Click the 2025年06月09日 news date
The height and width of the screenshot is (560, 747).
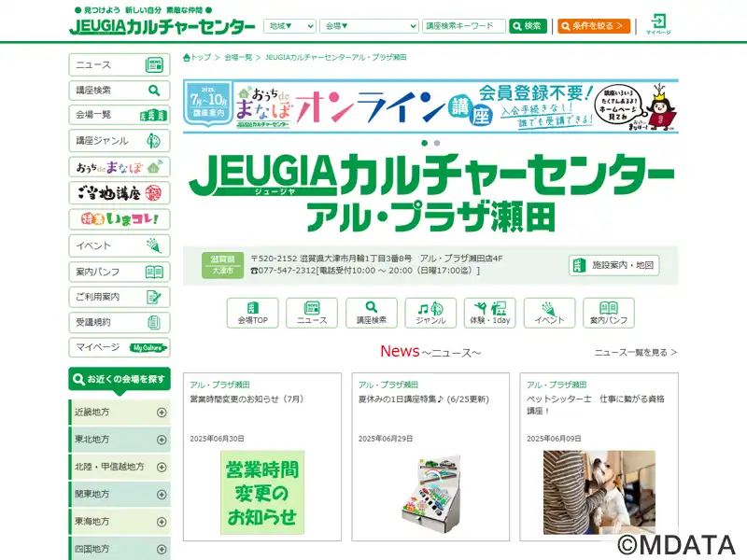click(x=554, y=439)
